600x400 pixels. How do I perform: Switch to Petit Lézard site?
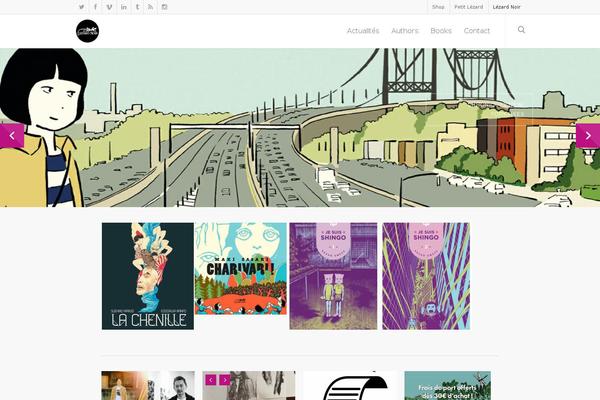pos(469,7)
